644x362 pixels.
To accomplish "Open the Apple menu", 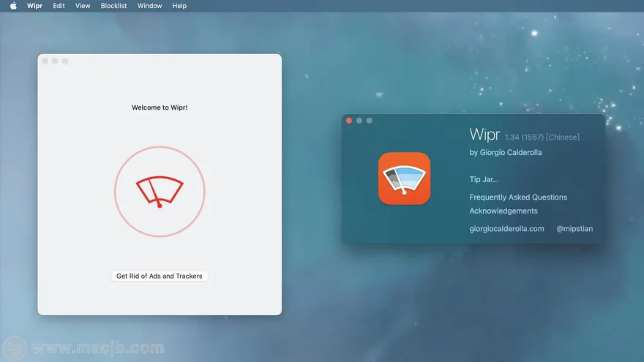I will click(x=13, y=6).
